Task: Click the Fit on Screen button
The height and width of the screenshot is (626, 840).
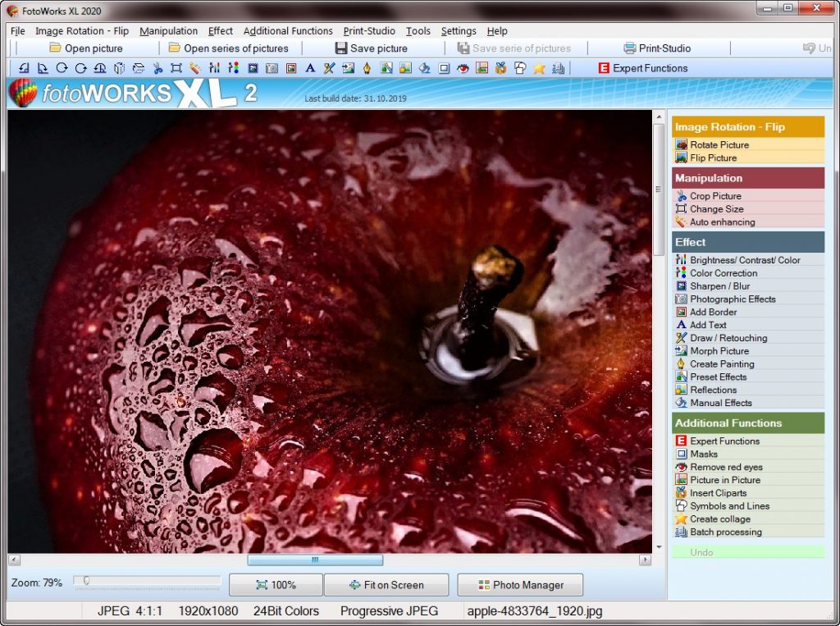Action: (x=386, y=585)
